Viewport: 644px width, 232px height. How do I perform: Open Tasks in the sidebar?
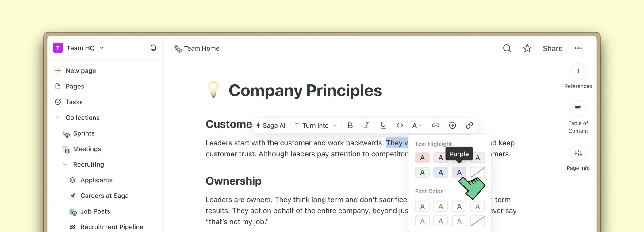pyautogui.click(x=74, y=102)
